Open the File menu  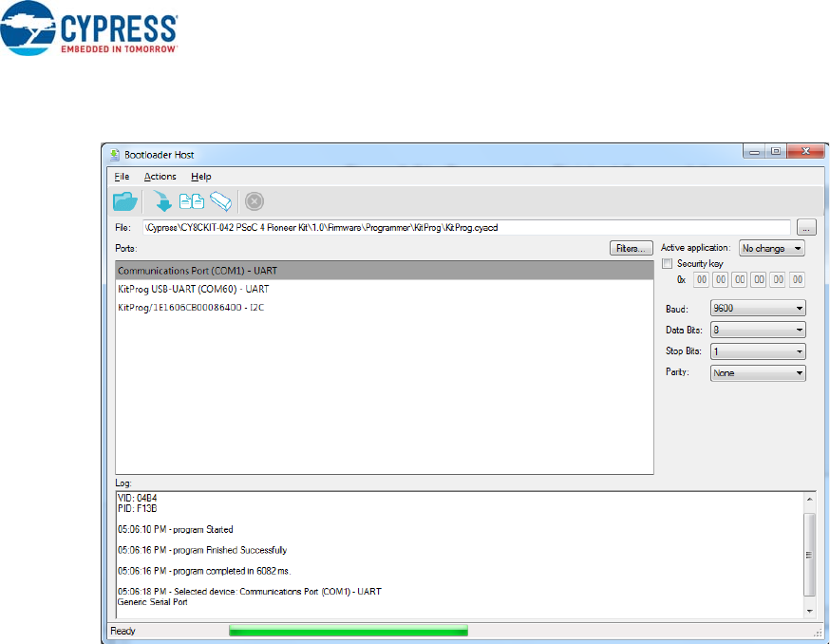pyautogui.click(x=122, y=177)
